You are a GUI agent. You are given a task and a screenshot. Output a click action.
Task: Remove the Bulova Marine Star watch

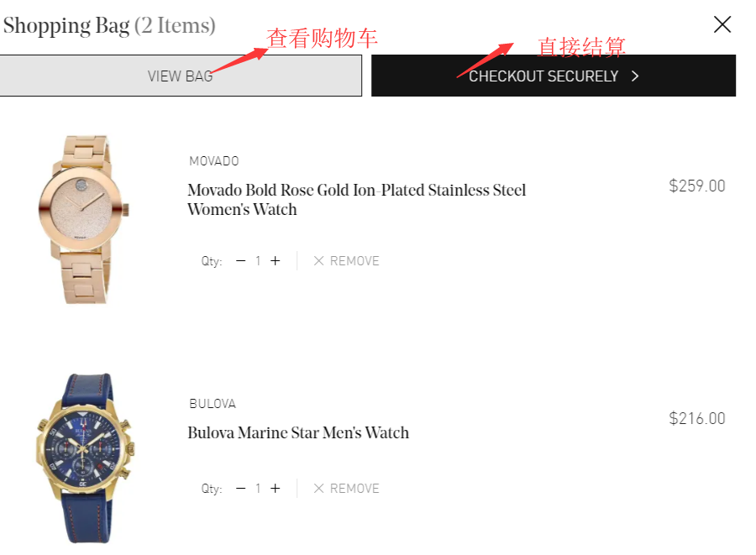(346, 489)
